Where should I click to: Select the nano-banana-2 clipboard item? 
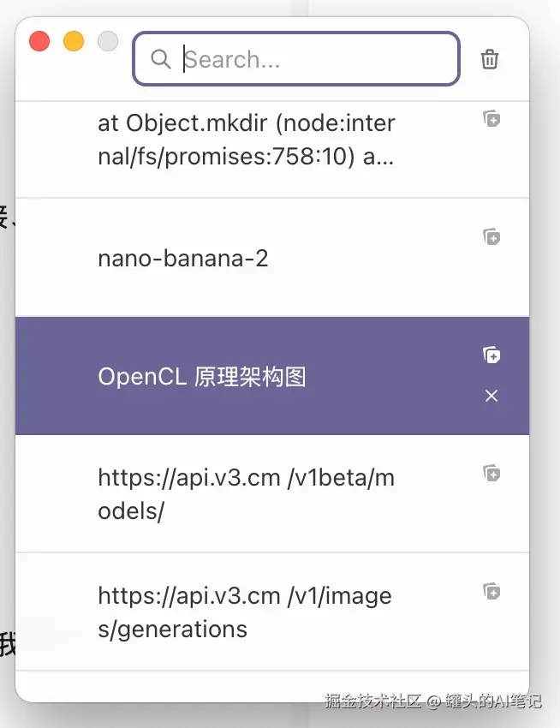click(x=183, y=258)
